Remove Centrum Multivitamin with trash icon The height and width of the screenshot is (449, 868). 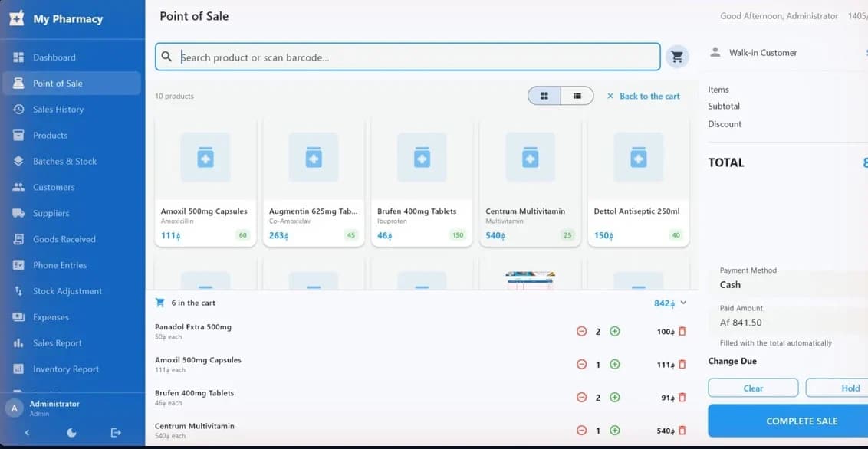pos(682,430)
